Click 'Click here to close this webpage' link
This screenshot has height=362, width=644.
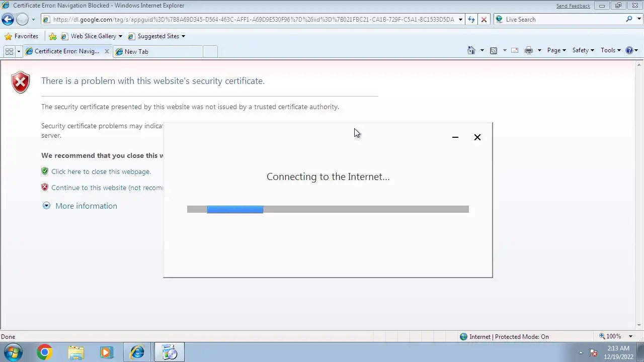point(101,171)
